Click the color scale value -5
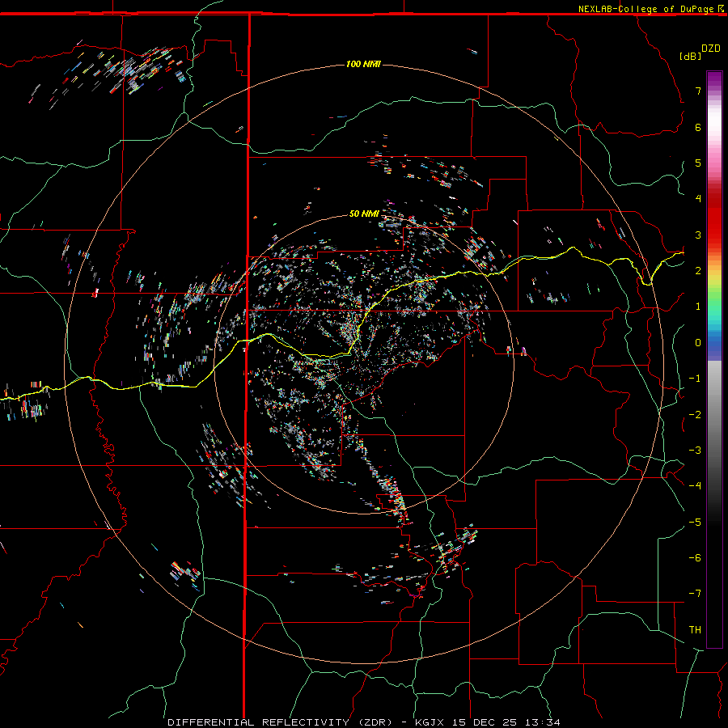Viewport: 728px width, 728px height. (695, 523)
